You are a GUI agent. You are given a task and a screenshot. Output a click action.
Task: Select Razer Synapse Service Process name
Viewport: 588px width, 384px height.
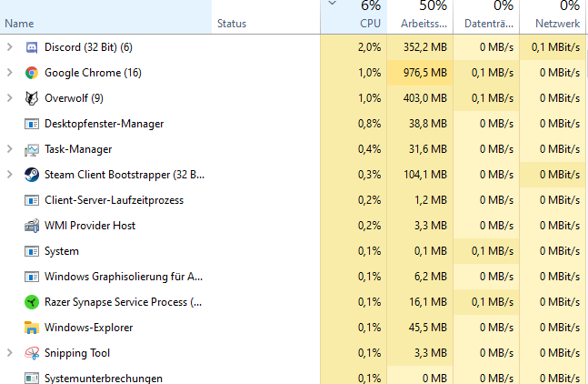point(124,302)
